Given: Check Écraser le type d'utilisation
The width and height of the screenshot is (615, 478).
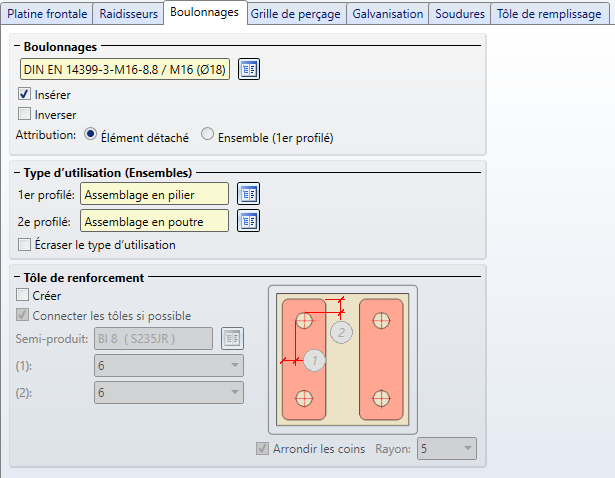Looking at the screenshot, I should point(25,244).
